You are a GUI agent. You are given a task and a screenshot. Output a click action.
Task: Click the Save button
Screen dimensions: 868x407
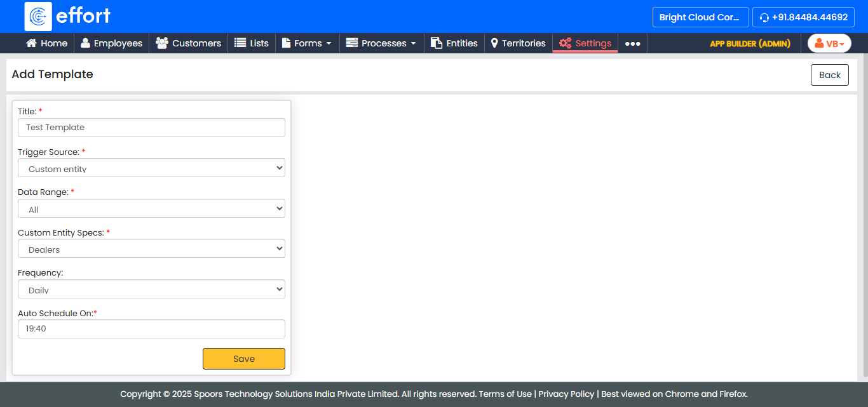[x=244, y=359]
